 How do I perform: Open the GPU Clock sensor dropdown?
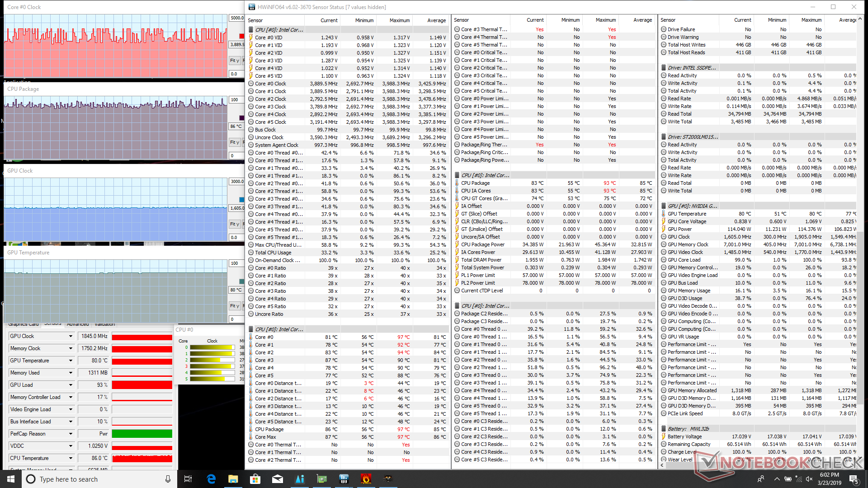(x=71, y=336)
